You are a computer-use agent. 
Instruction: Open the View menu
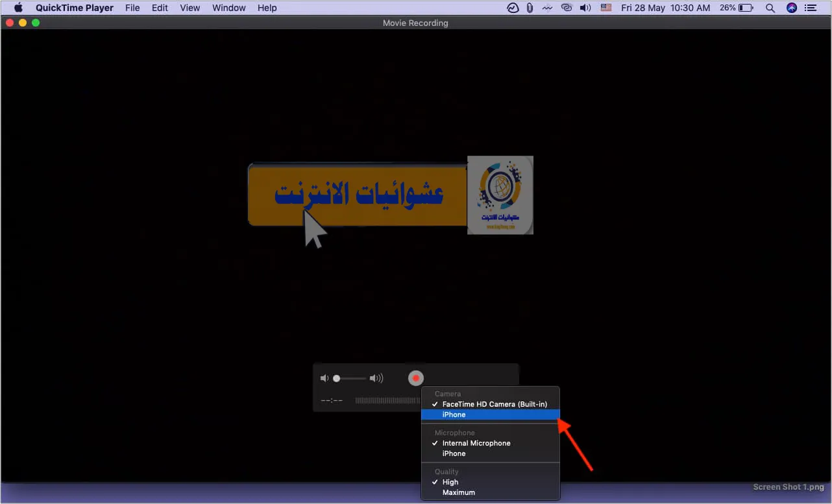pyautogui.click(x=190, y=8)
